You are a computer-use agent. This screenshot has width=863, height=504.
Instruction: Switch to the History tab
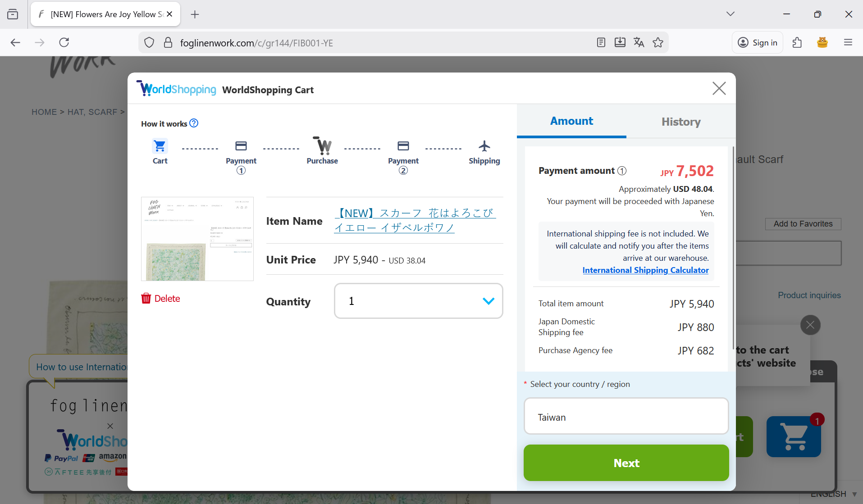coord(681,122)
